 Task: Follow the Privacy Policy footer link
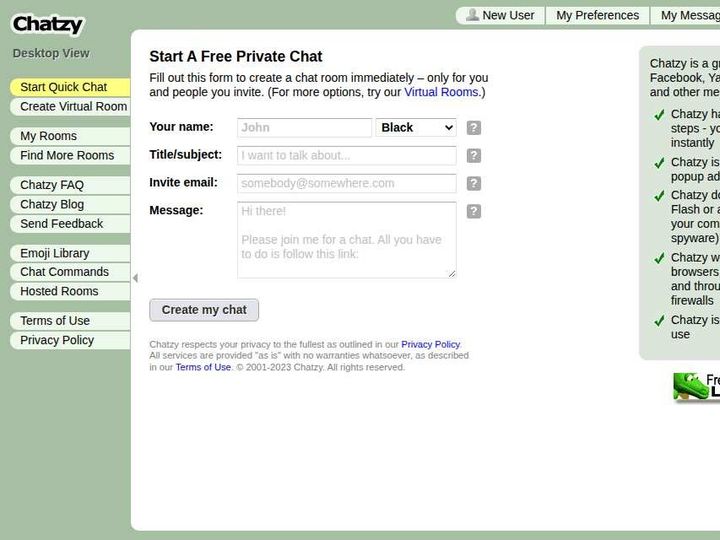[430, 344]
